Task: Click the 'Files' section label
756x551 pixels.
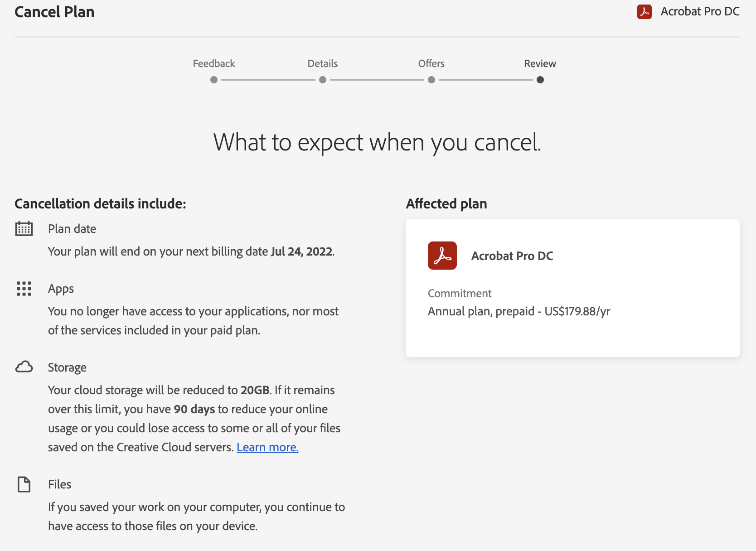Action: click(x=59, y=484)
